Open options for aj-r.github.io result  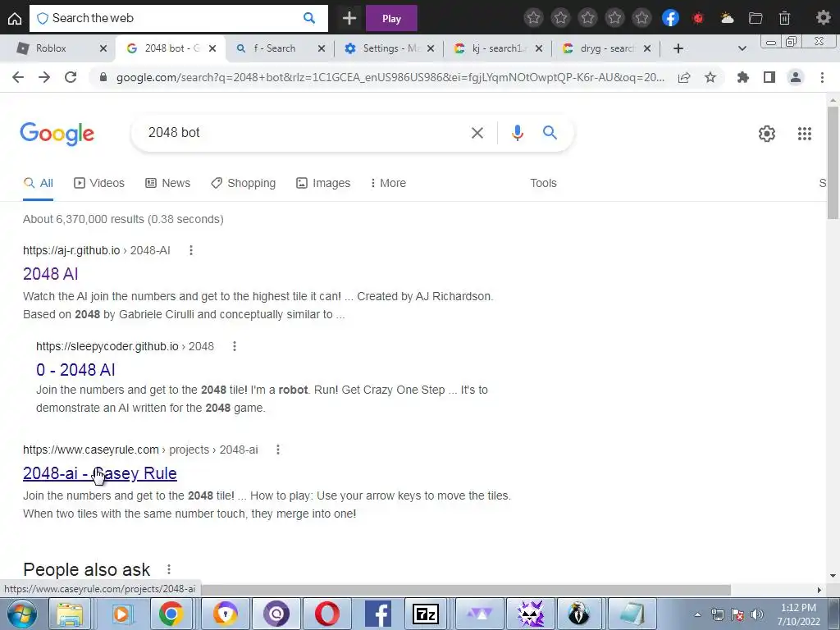click(190, 250)
